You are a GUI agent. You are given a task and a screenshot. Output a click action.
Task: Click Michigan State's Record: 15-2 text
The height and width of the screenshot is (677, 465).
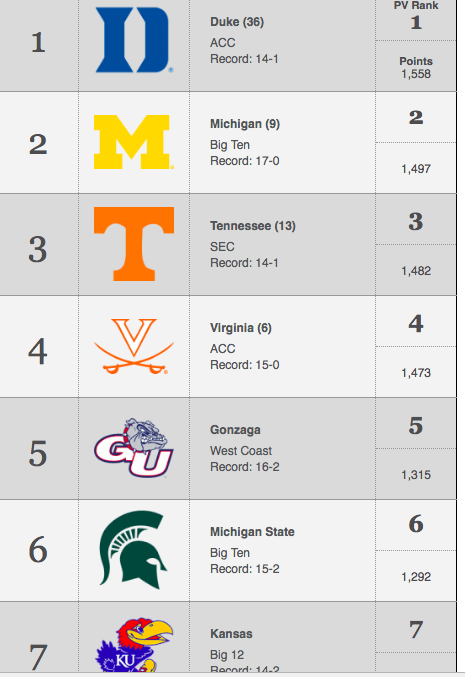pyautogui.click(x=244, y=569)
